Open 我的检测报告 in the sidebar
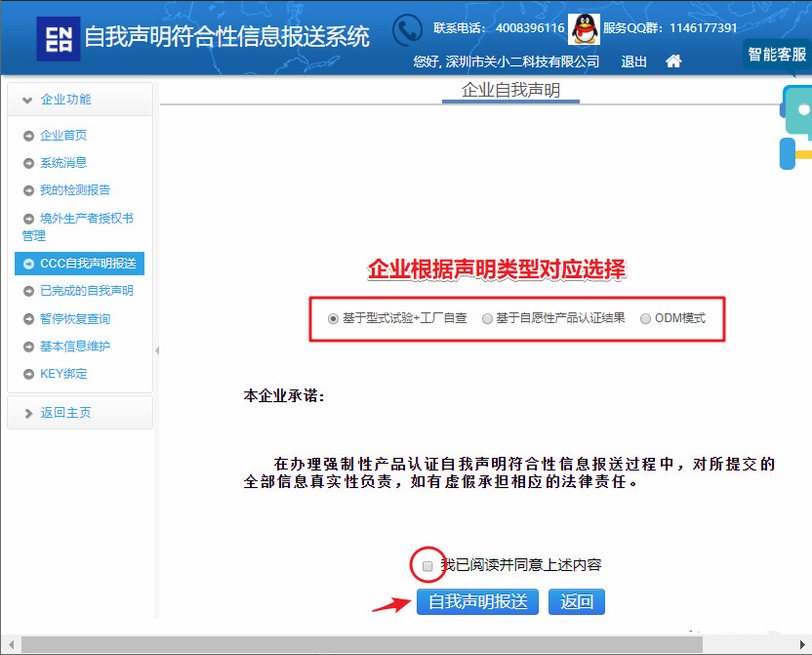The image size is (812, 655). (75, 190)
